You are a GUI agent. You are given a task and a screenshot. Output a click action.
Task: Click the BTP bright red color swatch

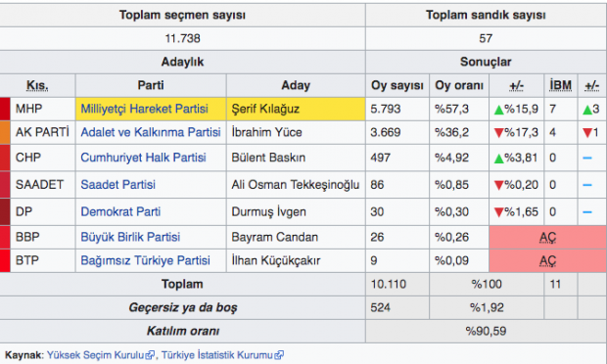pos(5,260)
